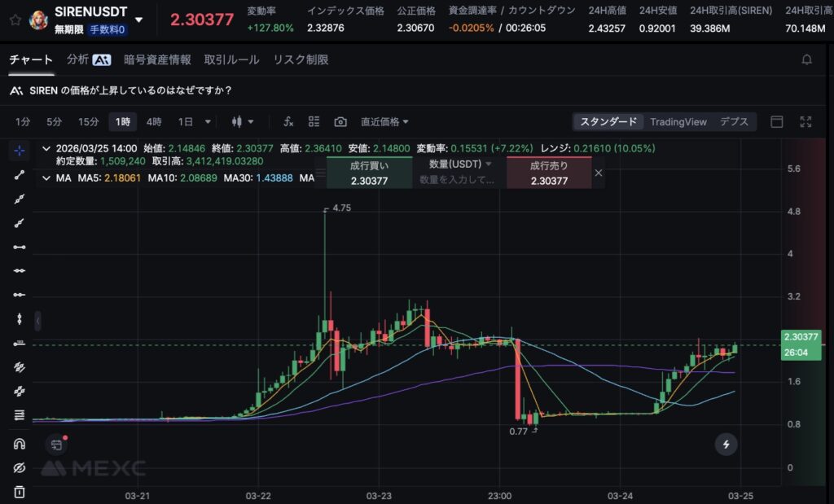Screen dimensions: 834x504
Task: Open the 直近価格 price type dropdown
Action: pyautogui.click(x=384, y=121)
